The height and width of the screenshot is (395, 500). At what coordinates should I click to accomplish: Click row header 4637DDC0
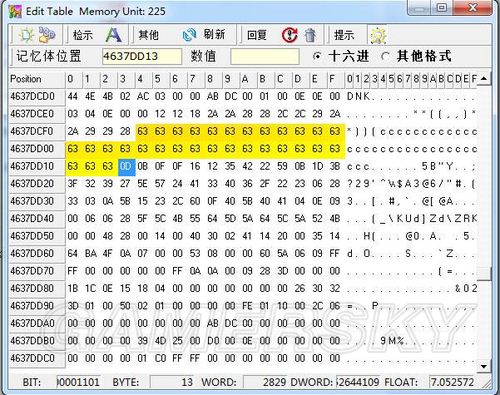pos(37,358)
